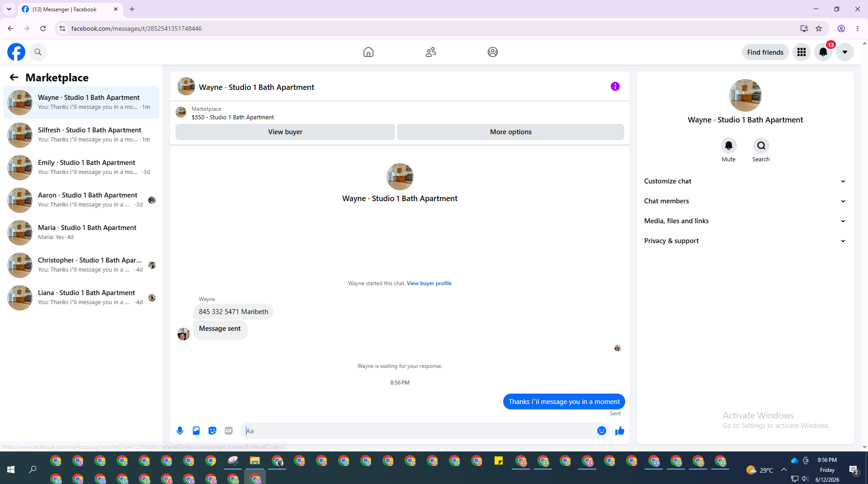Click the More options button
Image resolution: width=868 pixels, height=484 pixels.
pos(511,132)
